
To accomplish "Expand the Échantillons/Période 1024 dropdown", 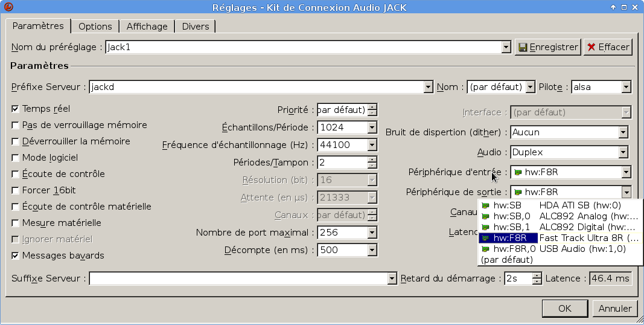I will (x=372, y=127).
